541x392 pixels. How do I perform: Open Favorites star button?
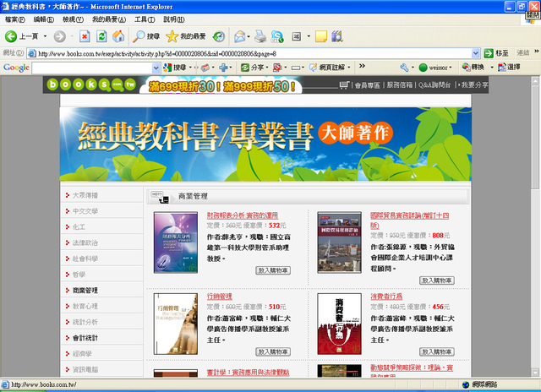[x=186, y=36]
